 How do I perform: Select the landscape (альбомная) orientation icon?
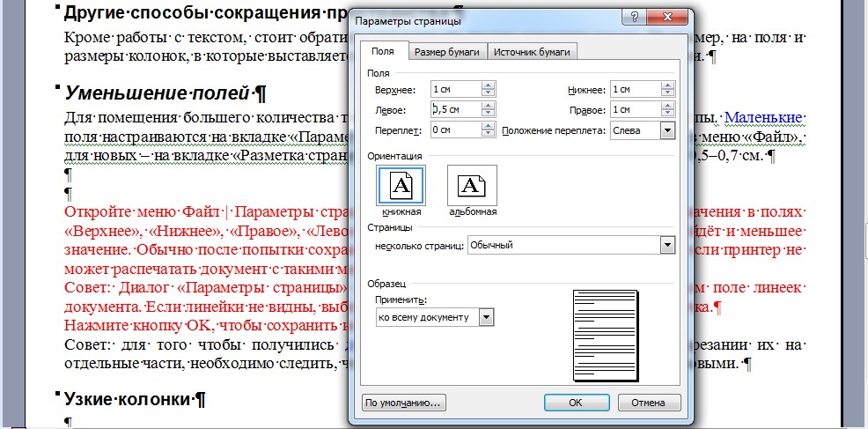click(x=472, y=185)
